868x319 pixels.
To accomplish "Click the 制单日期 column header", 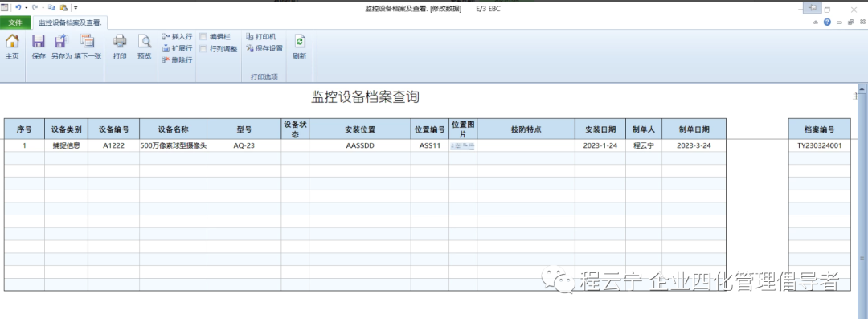I will point(694,129).
